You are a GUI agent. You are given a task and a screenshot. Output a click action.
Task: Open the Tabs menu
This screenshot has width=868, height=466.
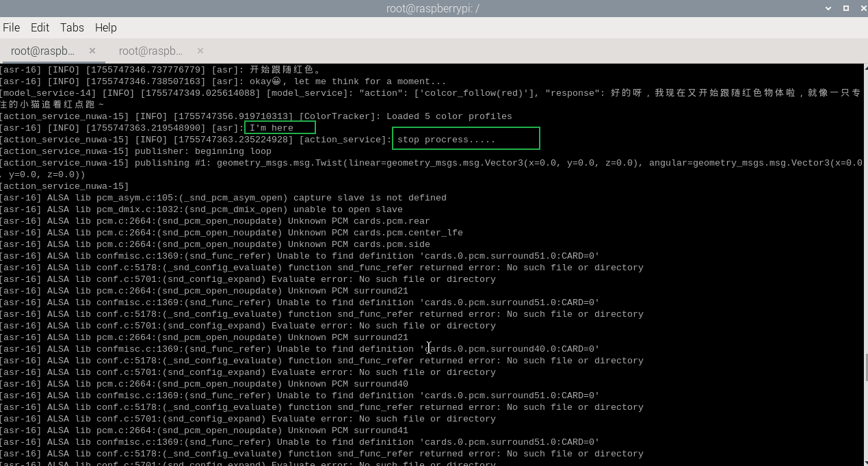pos(72,27)
